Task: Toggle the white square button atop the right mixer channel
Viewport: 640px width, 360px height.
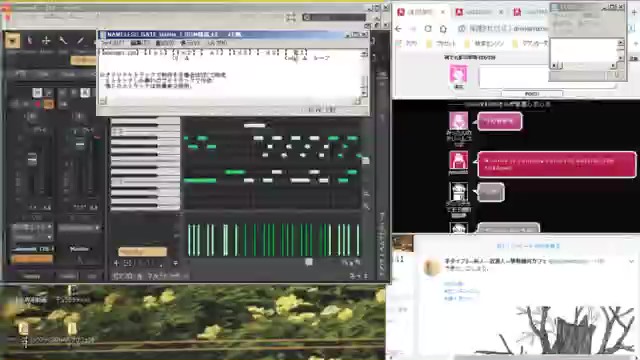Action: 85,93
